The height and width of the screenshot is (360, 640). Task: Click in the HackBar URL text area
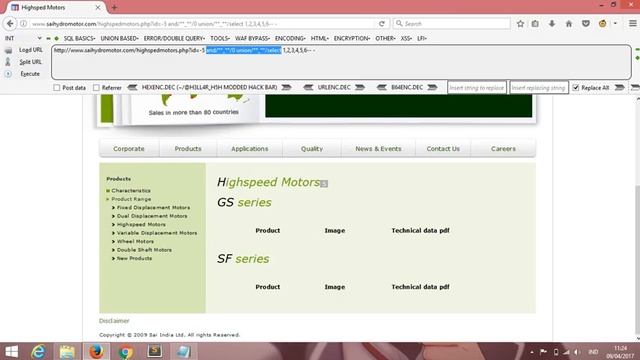341,62
